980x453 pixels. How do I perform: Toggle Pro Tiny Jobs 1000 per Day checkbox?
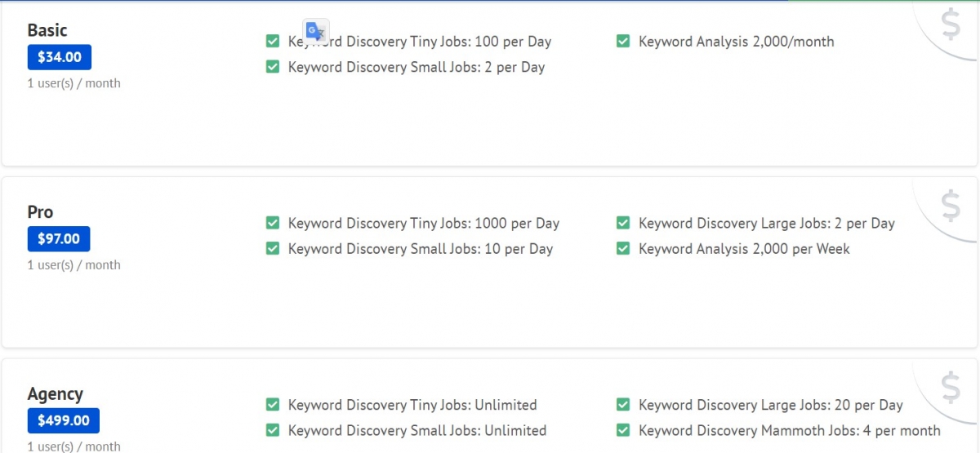pyautogui.click(x=273, y=223)
